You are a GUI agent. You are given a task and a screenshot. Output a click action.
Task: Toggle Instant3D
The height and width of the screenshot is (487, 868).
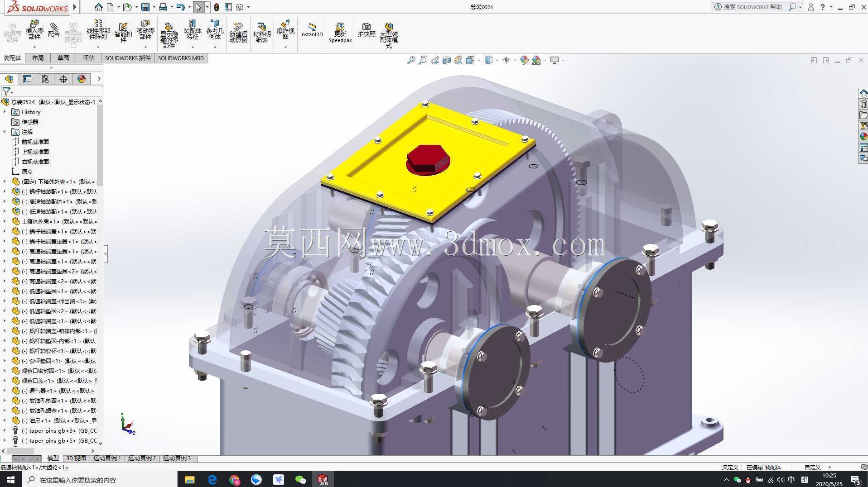click(x=311, y=30)
